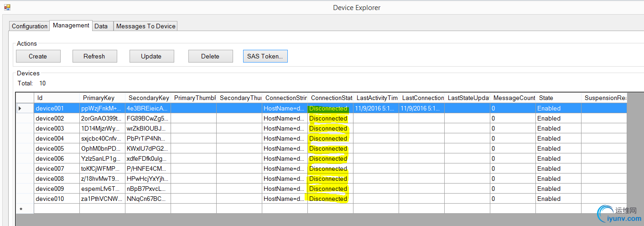This screenshot has width=644, height=226.
Task: Select the device002 Id cell
Action: 57,118
